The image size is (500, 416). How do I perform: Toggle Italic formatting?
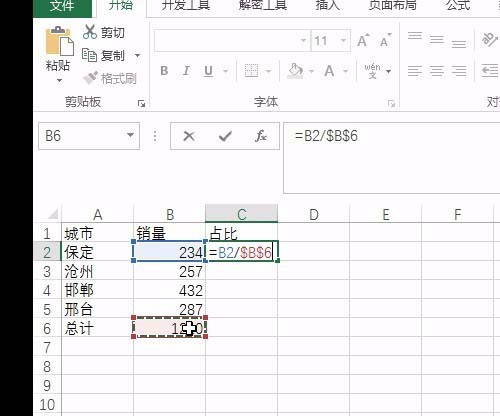[186, 71]
